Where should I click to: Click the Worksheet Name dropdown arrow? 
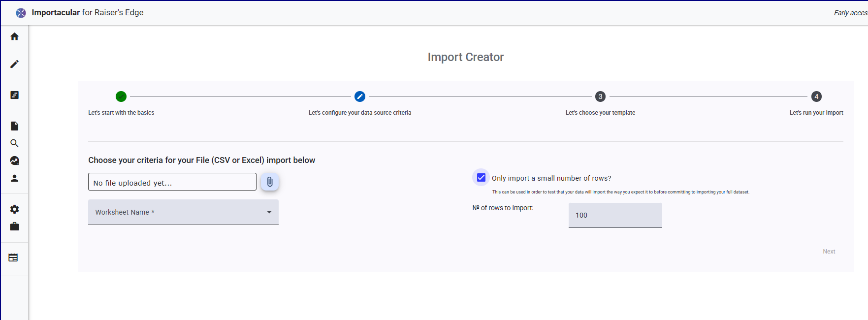coord(269,212)
